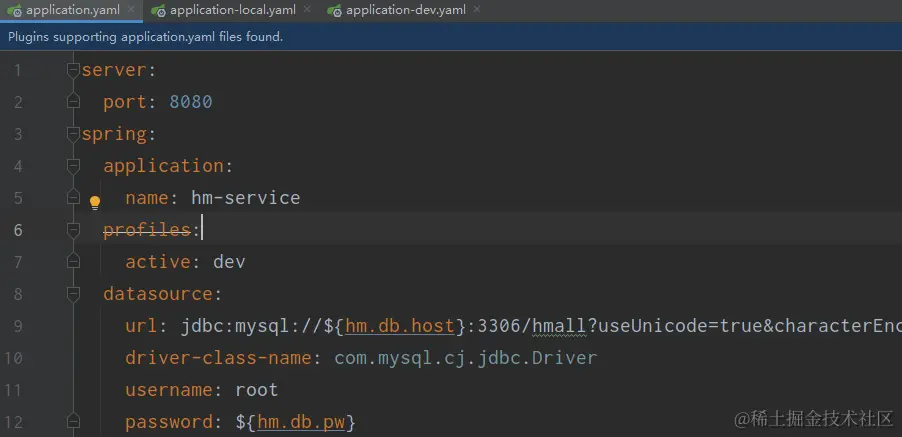Click the yellow lightbulb intention icon
This screenshot has height=437, width=902.
tap(95, 202)
